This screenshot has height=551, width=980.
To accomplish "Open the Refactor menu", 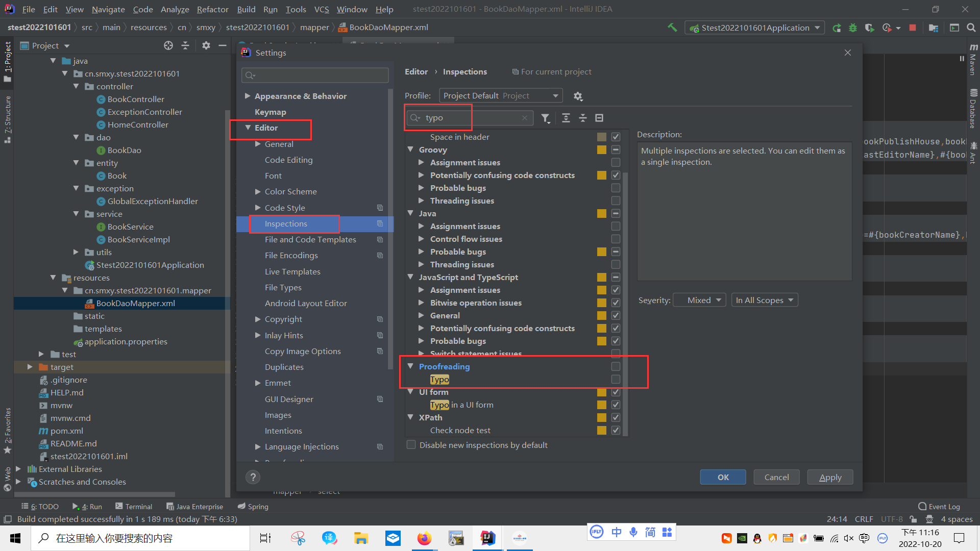I will (212, 9).
